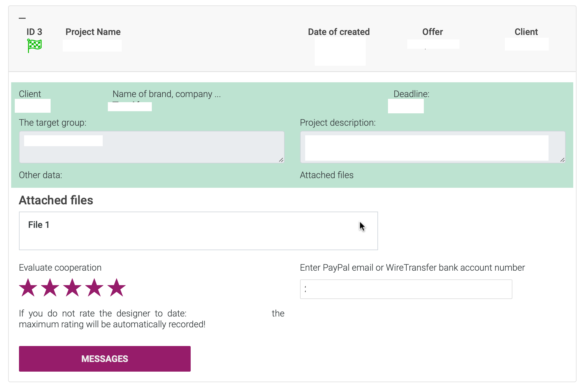Click the Offer column header
Viewport: 588px width, 387px height.
(433, 32)
